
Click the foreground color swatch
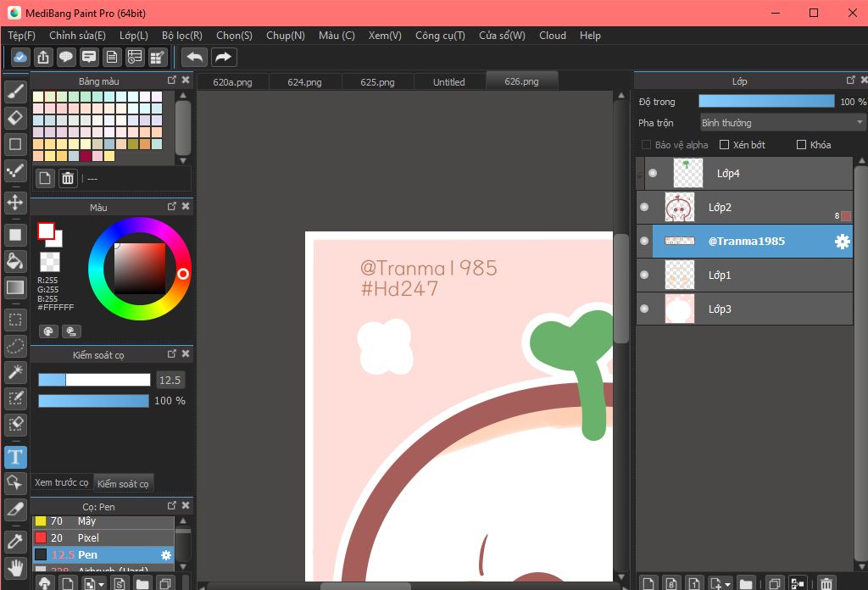click(46, 231)
